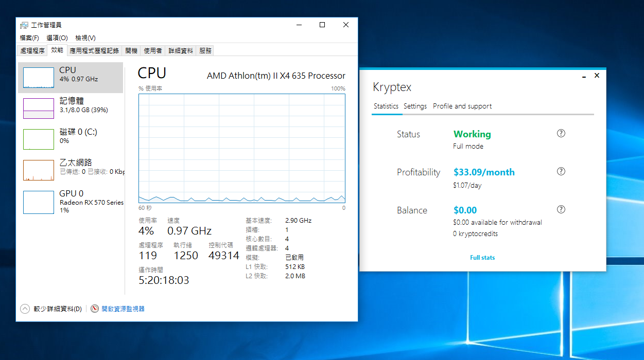Open Kryptex Settings tab
Viewport: 644px width, 360px height.
coord(415,106)
